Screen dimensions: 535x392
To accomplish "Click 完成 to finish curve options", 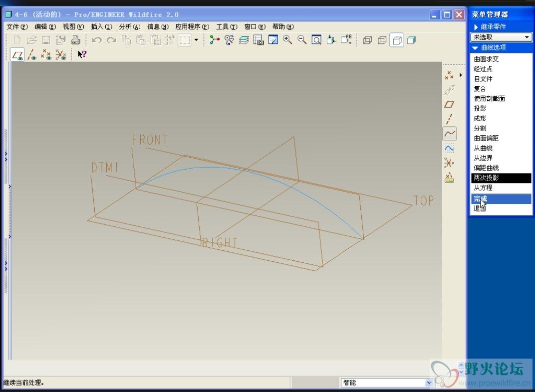I will point(501,198).
